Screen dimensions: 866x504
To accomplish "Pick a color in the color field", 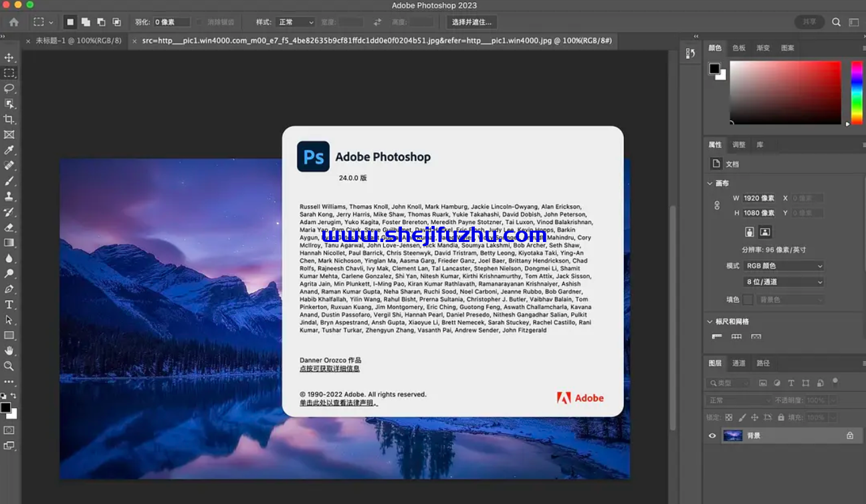I will click(785, 92).
